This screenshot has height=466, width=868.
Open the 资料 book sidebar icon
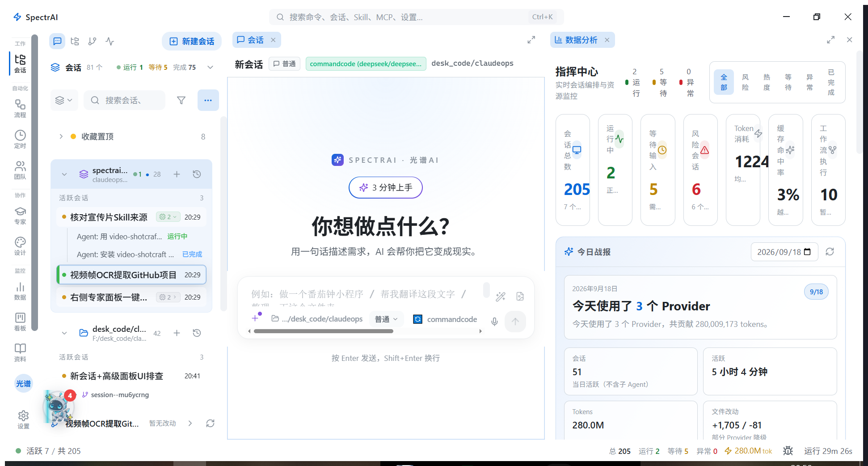(20, 352)
